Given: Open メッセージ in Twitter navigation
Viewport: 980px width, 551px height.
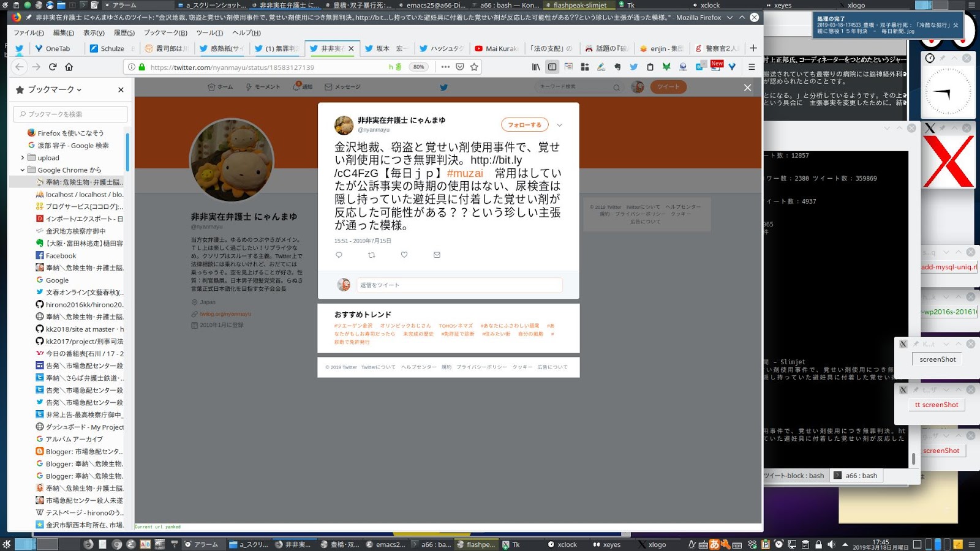Looking at the screenshot, I should [342, 87].
